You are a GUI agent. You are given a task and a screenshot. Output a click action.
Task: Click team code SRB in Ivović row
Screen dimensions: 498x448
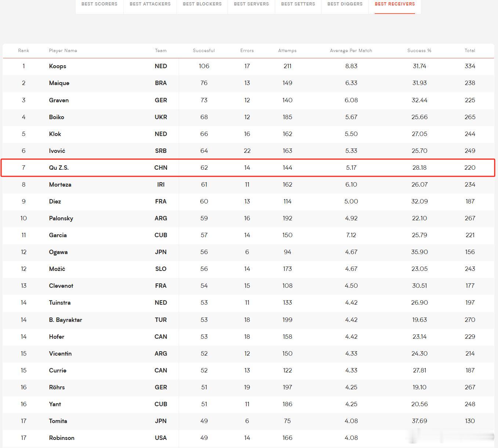pos(161,151)
